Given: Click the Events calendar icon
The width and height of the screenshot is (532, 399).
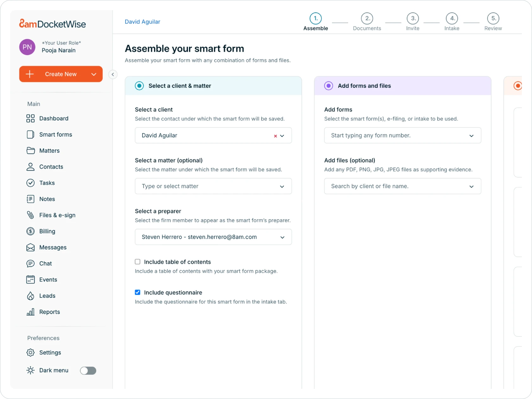Looking at the screenshot, I should [30, 280].
